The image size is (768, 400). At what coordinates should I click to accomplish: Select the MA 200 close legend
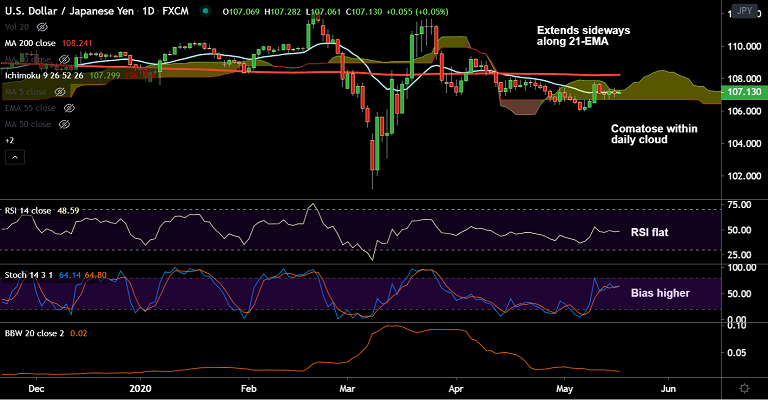[30, 43]
